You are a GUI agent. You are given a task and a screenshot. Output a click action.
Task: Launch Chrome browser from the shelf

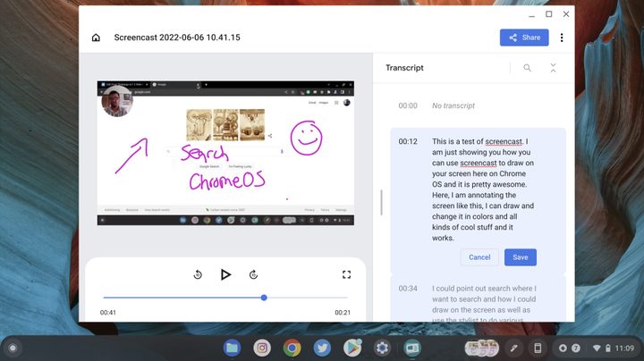coord(292,348)
